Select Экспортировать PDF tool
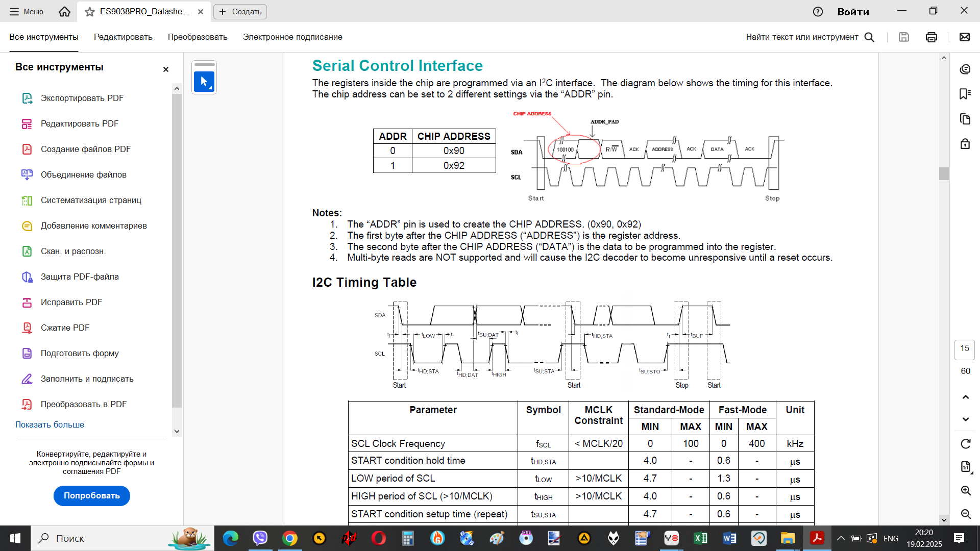 click(x=82, y=98)
